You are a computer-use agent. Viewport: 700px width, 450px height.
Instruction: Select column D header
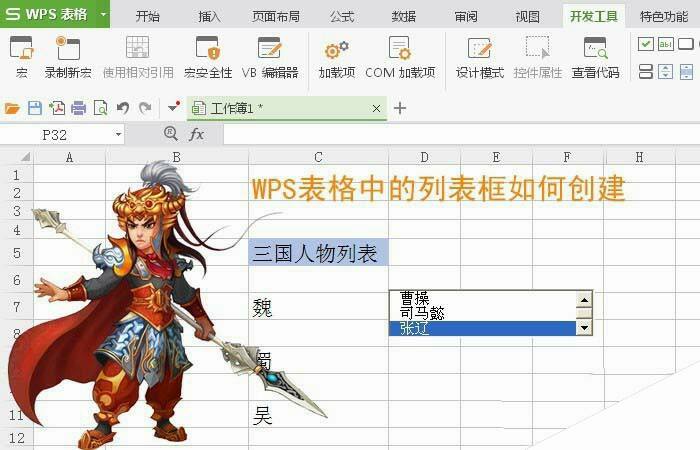425,157
